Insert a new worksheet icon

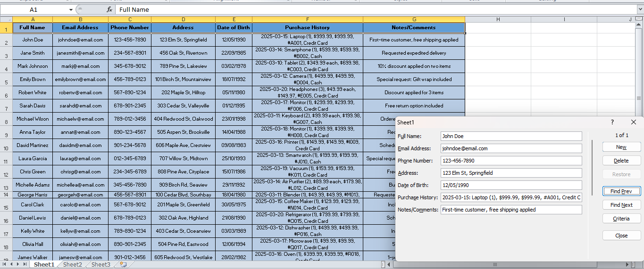pos(123,265)
